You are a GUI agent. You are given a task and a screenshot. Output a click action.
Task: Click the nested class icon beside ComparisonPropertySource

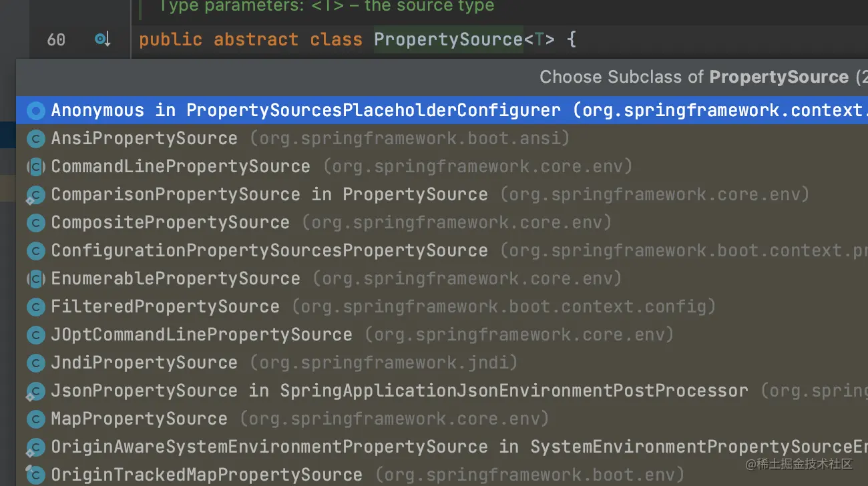pos(35,194)
